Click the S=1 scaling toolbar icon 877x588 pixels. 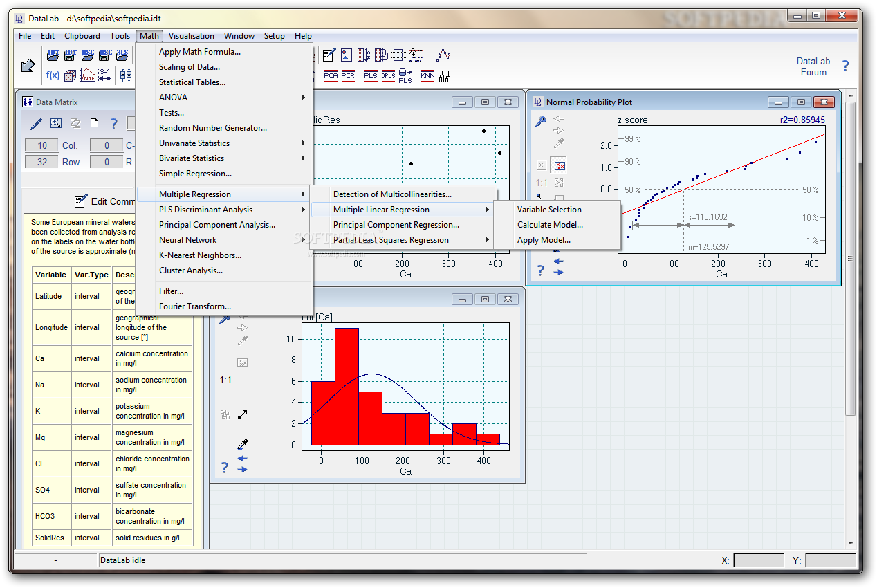105,75
